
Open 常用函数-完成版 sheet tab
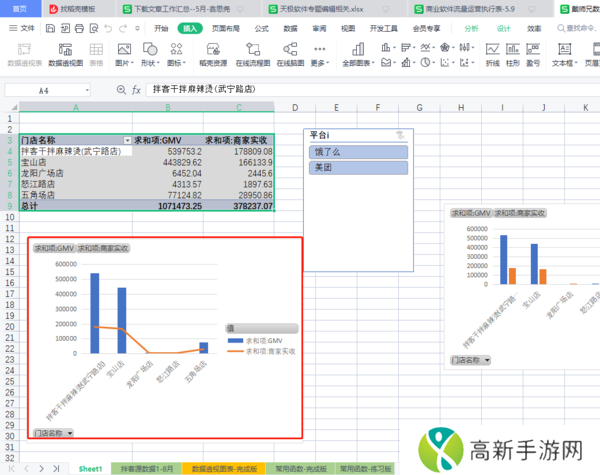tap(301, 468)
